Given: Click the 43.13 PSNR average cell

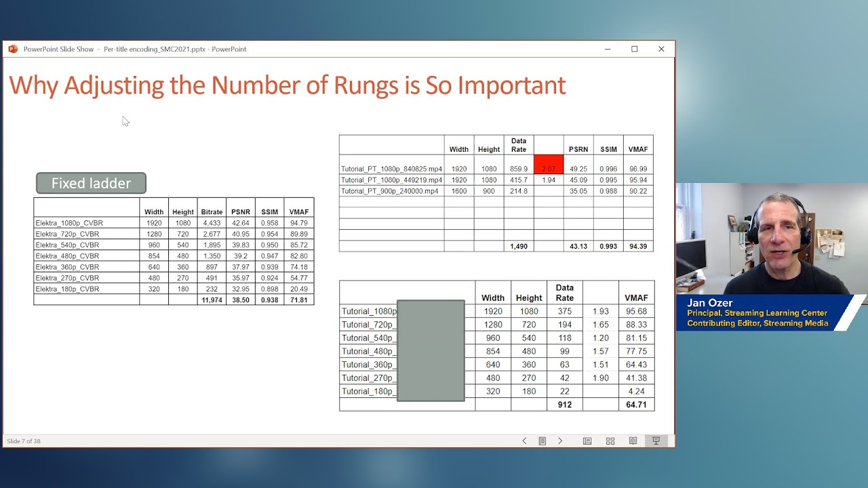Looking at the screenshot, I should coord(578,246).
